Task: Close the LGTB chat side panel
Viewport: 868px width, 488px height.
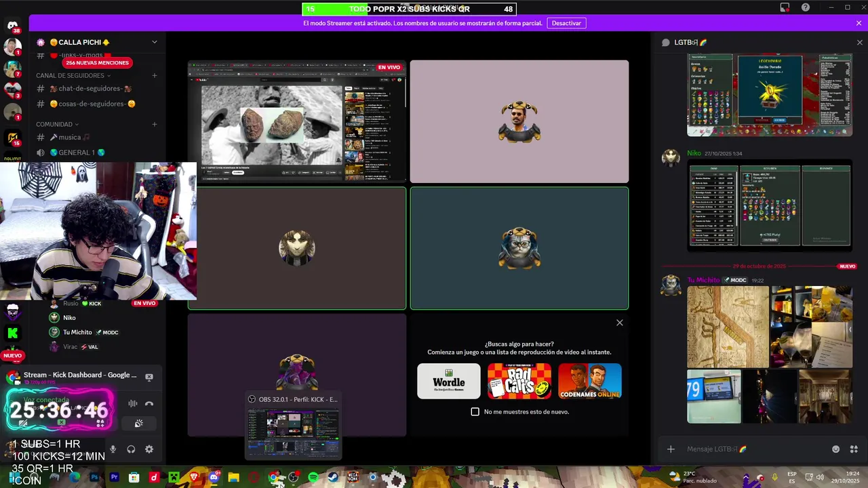Action: tap(860, 42)
